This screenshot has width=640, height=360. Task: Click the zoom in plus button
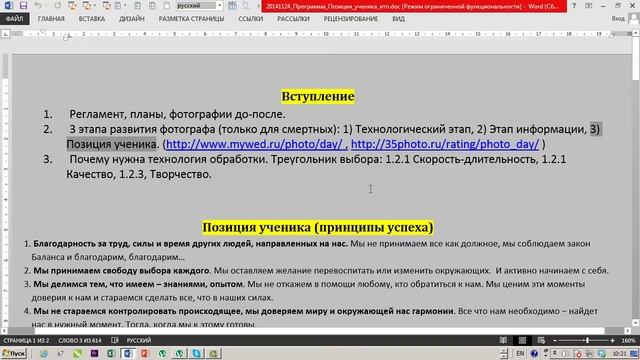(x=612, y=340)
